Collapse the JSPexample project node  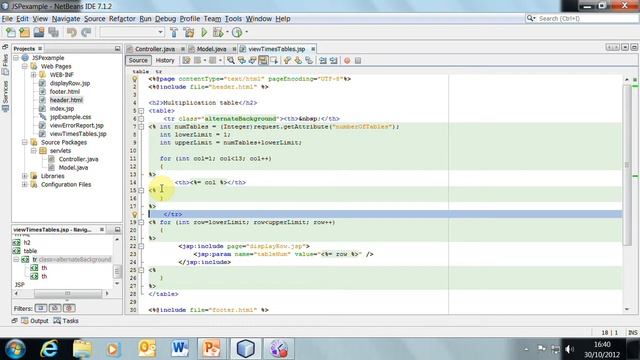[x=16, y=58]
